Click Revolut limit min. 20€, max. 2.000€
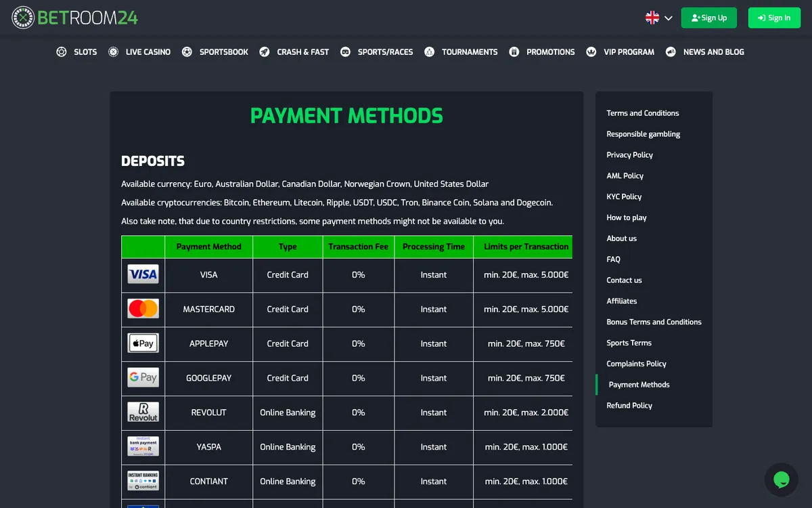Screen dimensions: 812x508 pos(526,413)
